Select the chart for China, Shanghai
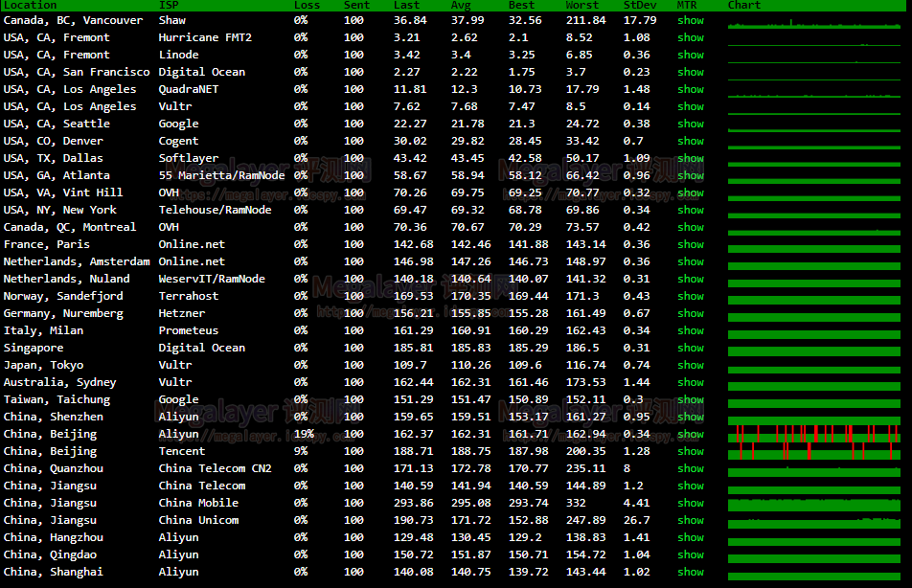Image resolution: width=912 pixels, height=588 pixels. [814, 576]
